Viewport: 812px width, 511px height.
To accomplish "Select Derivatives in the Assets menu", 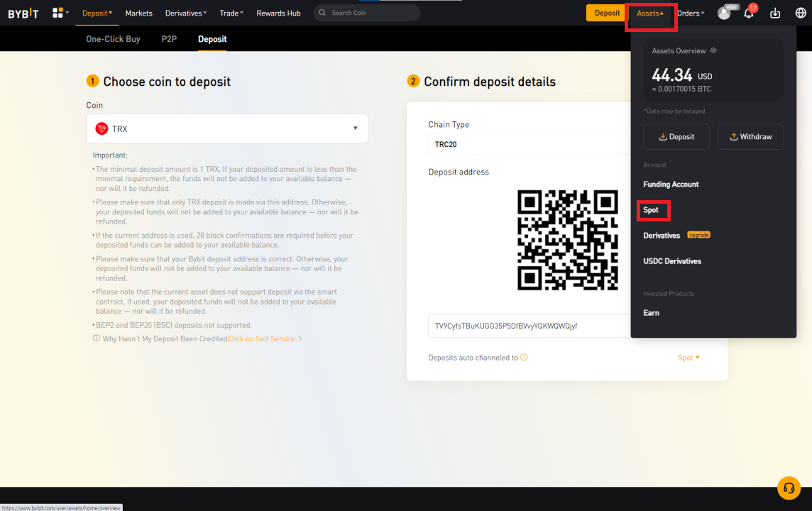I will pos(662,235).
